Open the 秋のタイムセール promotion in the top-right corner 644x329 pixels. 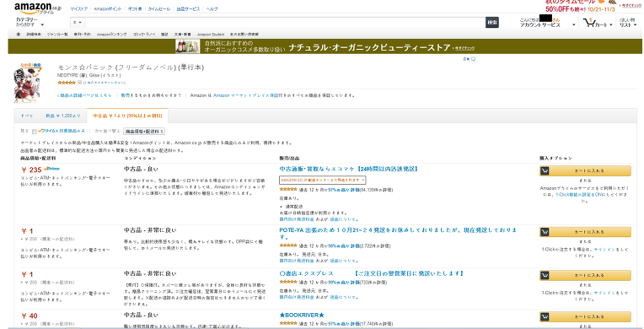coord(581,6)
